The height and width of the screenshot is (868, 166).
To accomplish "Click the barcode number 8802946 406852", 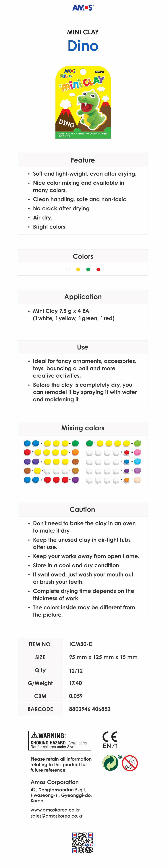I will tap(90, 709).
